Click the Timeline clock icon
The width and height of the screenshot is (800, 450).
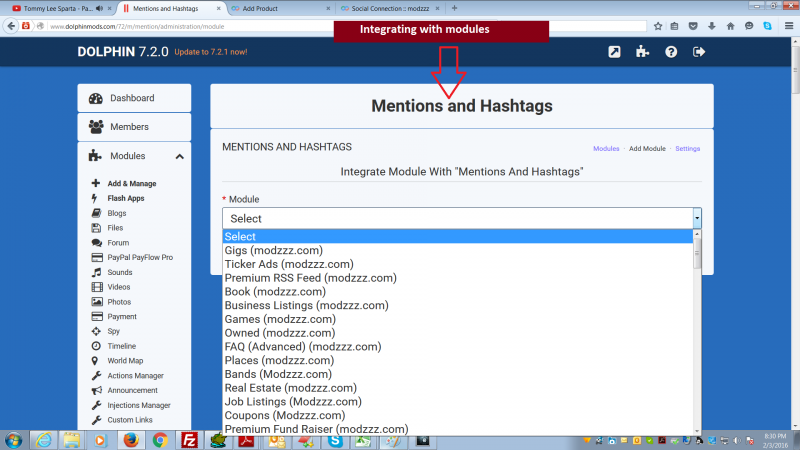pyautogui.click(x=96, y=346)
